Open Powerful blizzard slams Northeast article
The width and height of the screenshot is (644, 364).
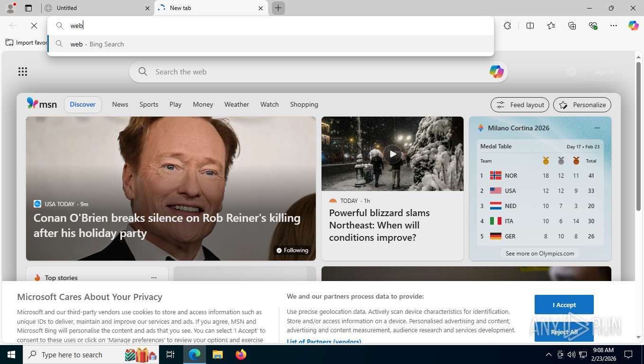[379, 225]
